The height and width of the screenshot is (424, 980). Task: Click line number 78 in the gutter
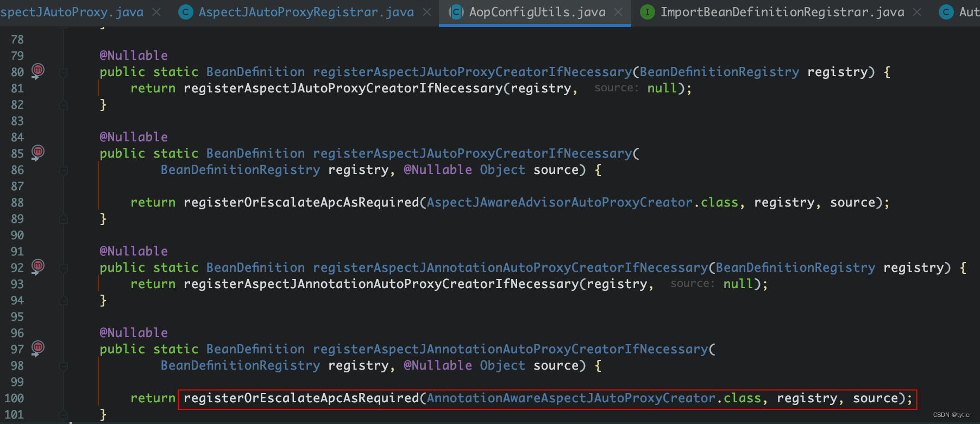[x=17, y=39]
